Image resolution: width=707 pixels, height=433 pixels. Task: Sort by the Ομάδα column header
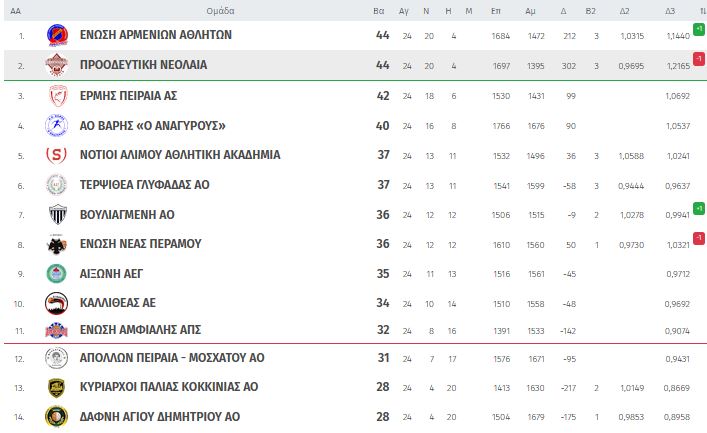point(220,11)
